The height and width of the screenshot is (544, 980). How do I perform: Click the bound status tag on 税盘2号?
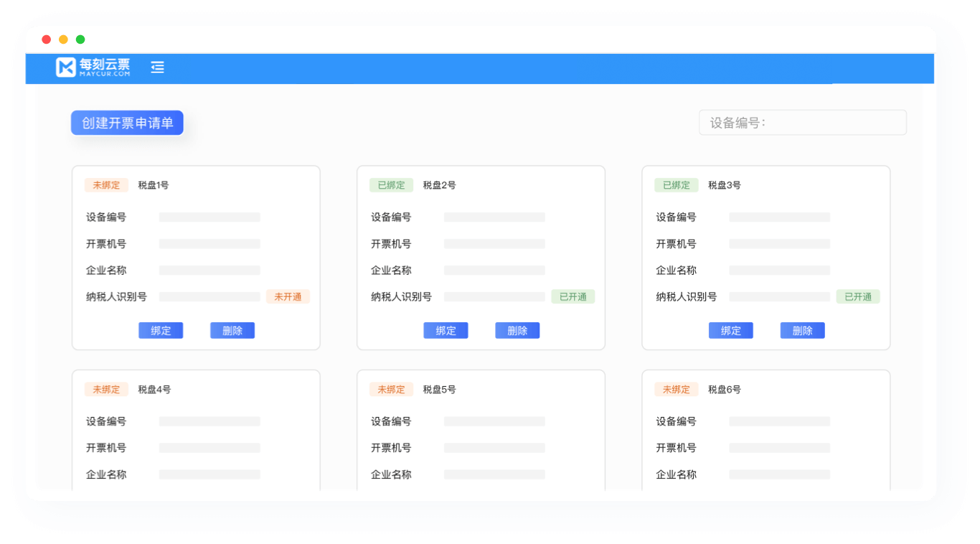tap(391, 185)
